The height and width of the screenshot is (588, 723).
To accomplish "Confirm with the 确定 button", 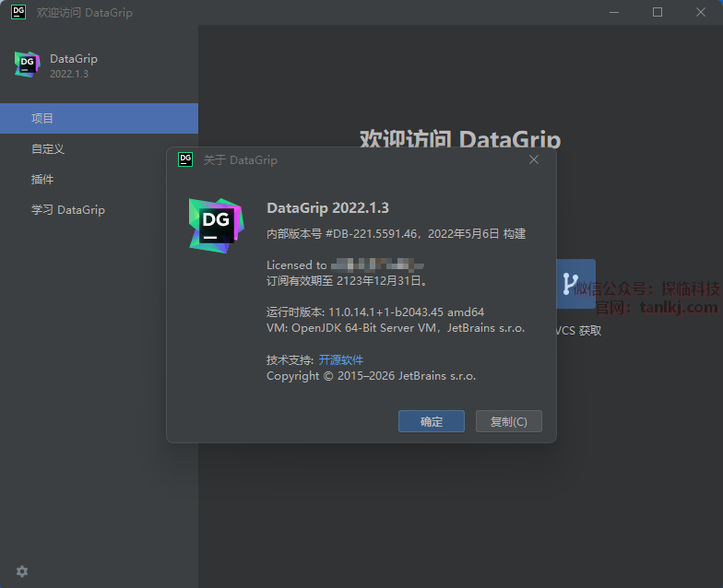I will coord(432,421).
